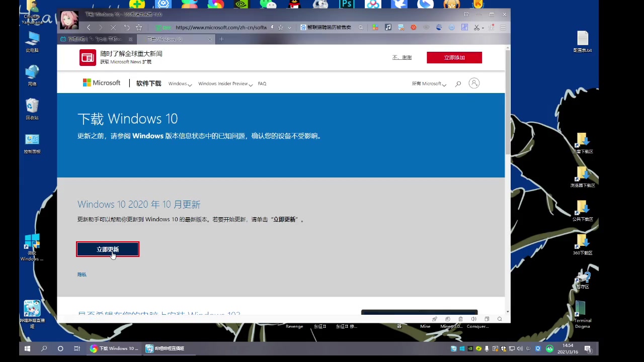Open the Terminal Dogma desktop icon

tap(583, 314)
